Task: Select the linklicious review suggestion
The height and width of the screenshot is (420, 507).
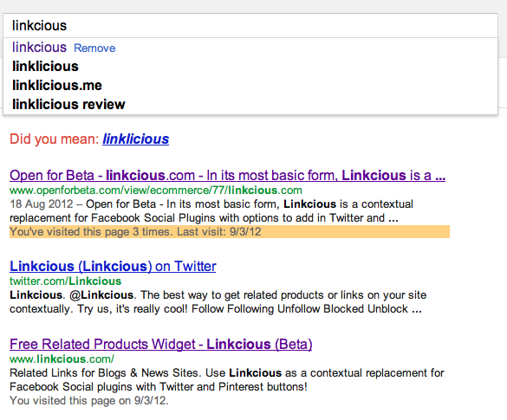Action: coord(68,105)
